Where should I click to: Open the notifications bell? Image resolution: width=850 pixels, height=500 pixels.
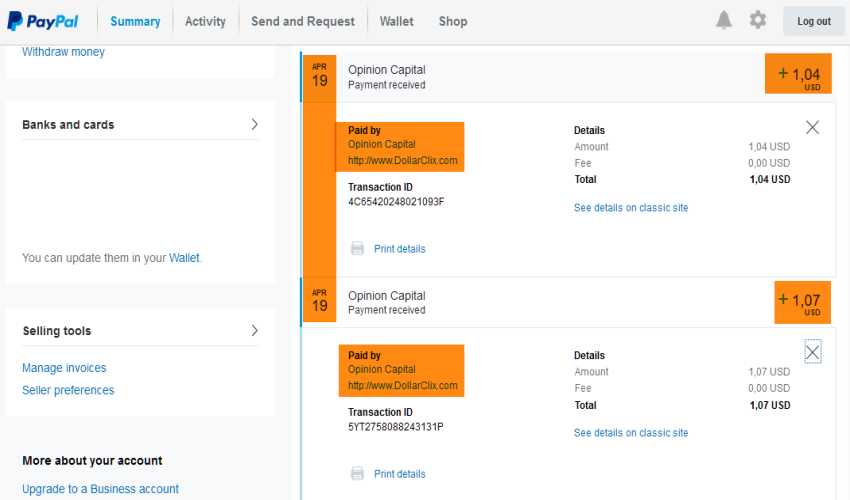tap(724, 20)
